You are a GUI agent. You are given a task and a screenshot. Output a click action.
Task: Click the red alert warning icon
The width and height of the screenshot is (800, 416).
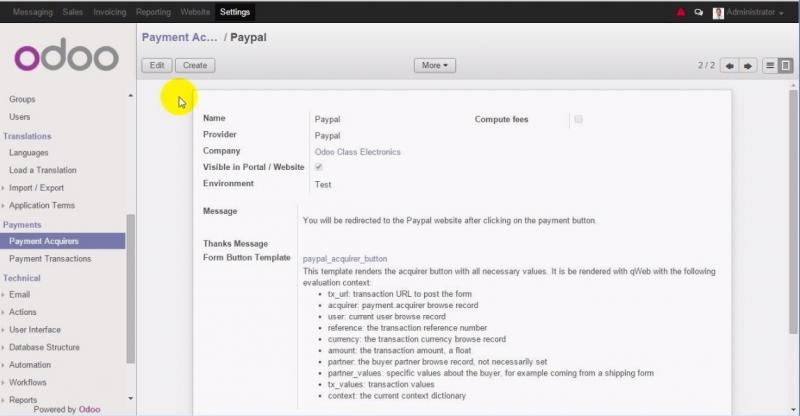pyautogui.click(x=681, y=12)
